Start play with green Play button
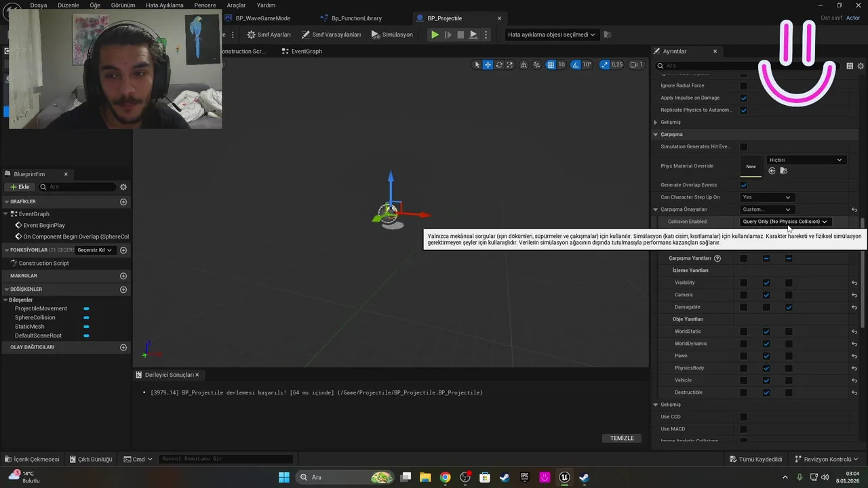The width and height of the screenshot is (868, 488). pyautogui.click(x=435, y=35)
